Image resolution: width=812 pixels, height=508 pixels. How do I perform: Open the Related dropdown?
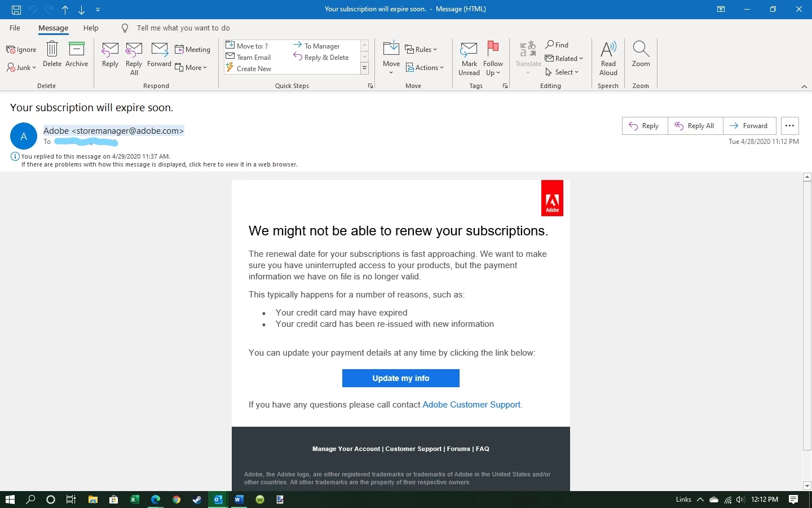pos(564,58)
